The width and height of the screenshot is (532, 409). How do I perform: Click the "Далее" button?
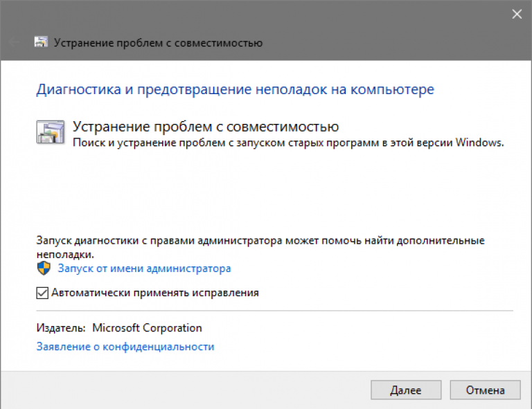tap(406, 390)
